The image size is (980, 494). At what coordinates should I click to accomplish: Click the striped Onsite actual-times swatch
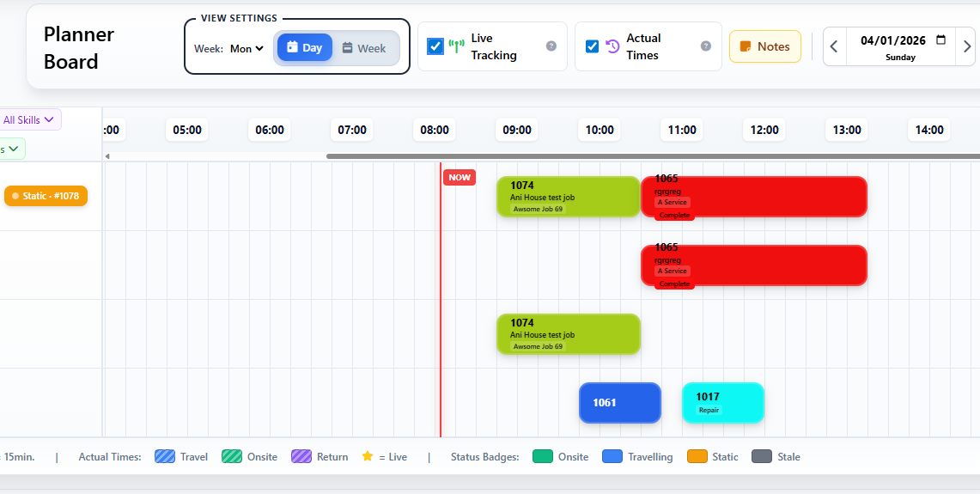[232, 456]
